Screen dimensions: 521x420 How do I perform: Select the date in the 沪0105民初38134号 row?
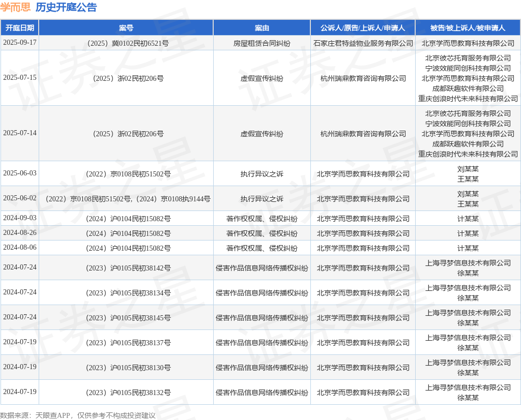20,292
